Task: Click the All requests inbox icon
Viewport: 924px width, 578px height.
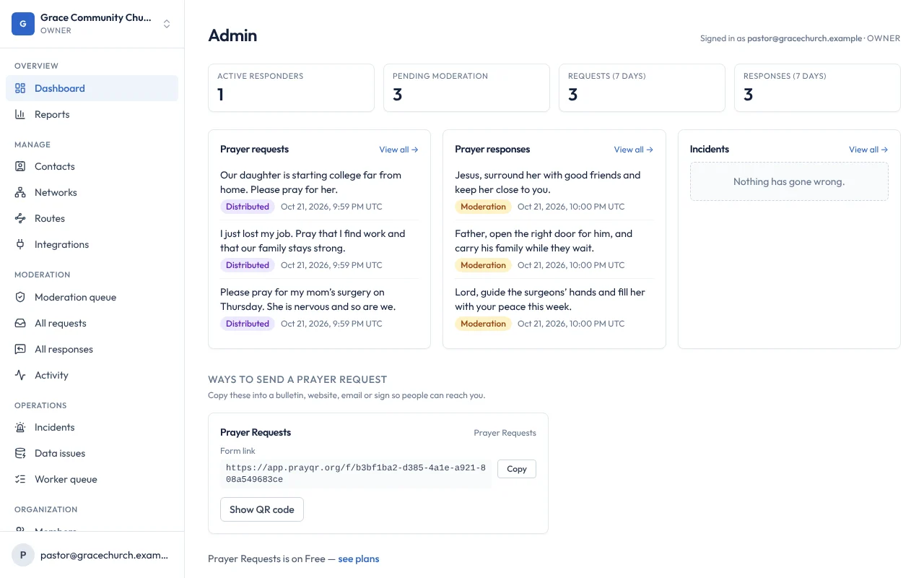Action: pos(20,323)
